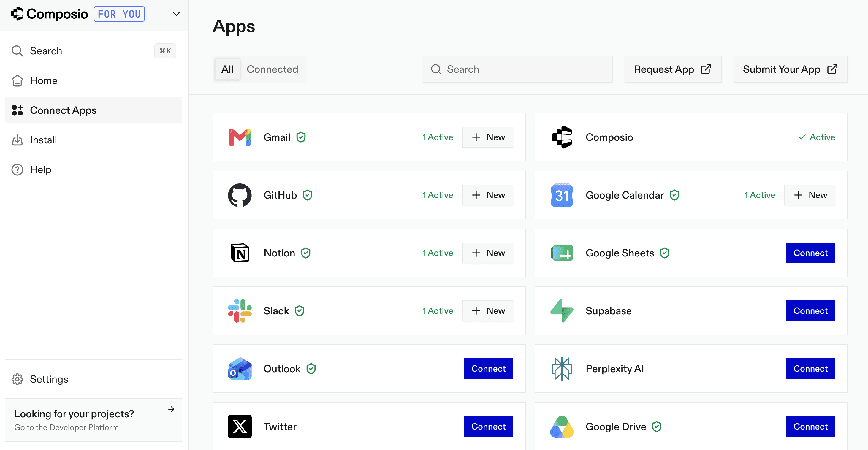Add a New Notion connection
Image resolution: width=868 pixels, height=450 pixels.
coord(487,253)
